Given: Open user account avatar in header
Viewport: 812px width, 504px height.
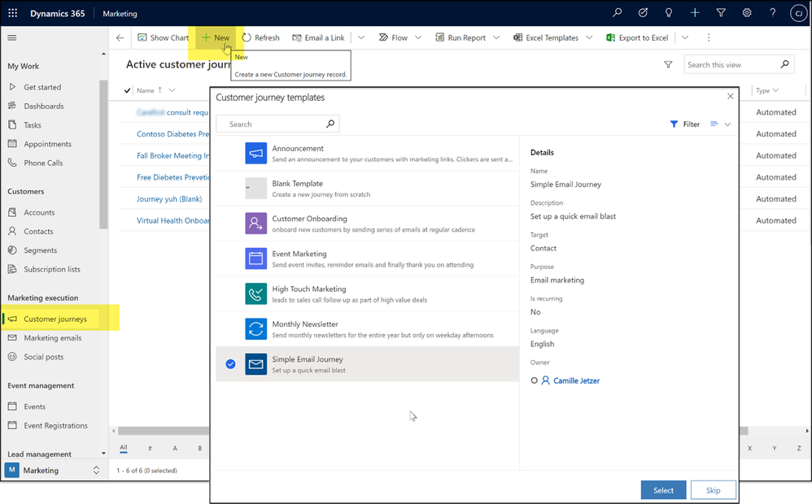Looking at the screenshot, I should click(x=798, y=14).
